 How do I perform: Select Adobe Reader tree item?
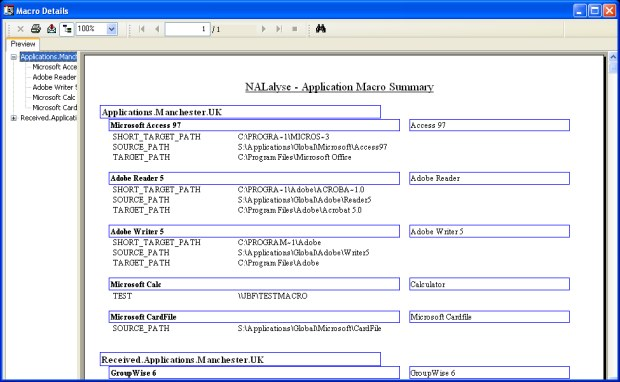(x=54, y=77)
